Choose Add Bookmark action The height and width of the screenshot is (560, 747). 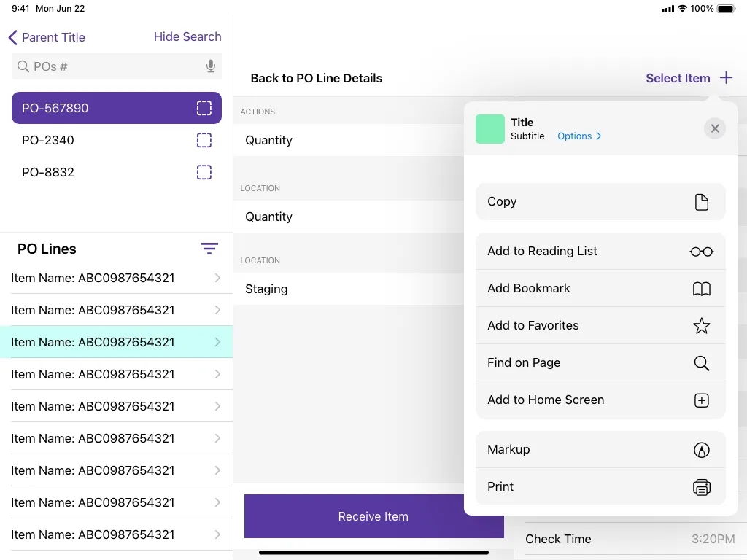(600, 289)
